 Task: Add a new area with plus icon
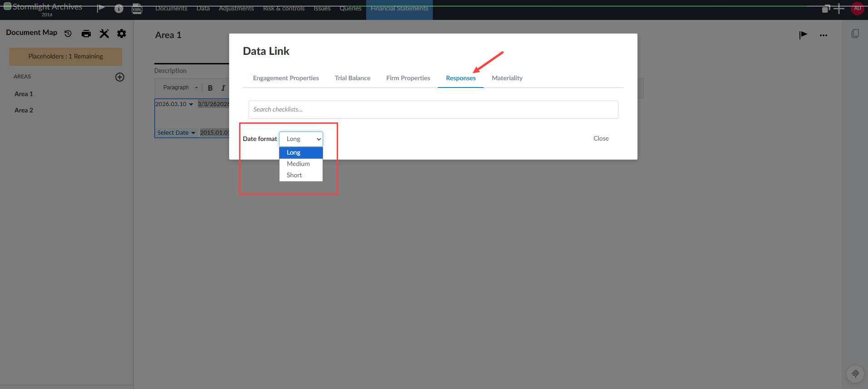120,77
